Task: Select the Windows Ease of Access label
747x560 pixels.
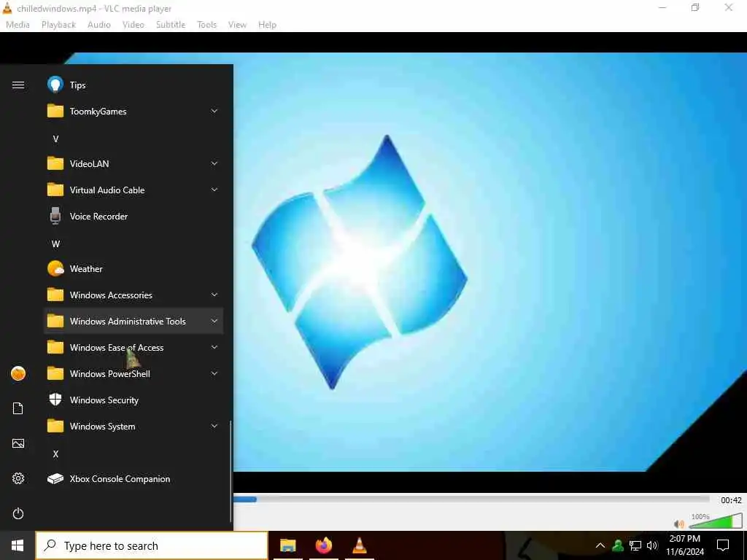Action: [x=117, y=348]
